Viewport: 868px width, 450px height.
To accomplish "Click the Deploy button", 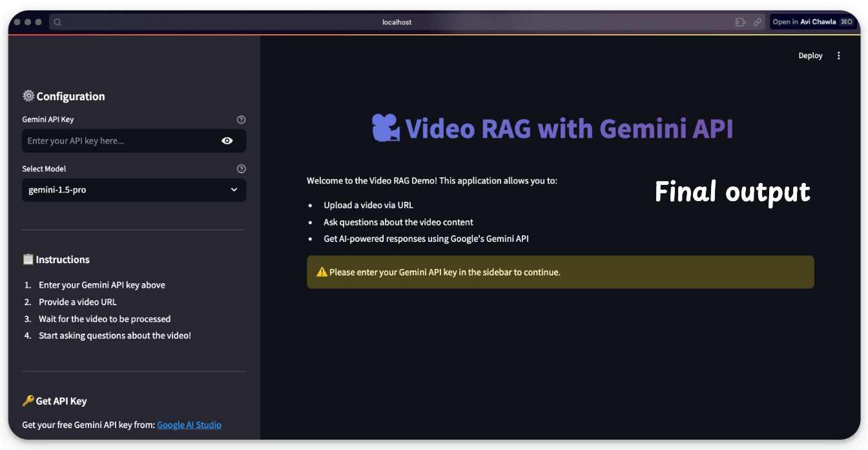I will pyautogui.click(x=811, y=56).
